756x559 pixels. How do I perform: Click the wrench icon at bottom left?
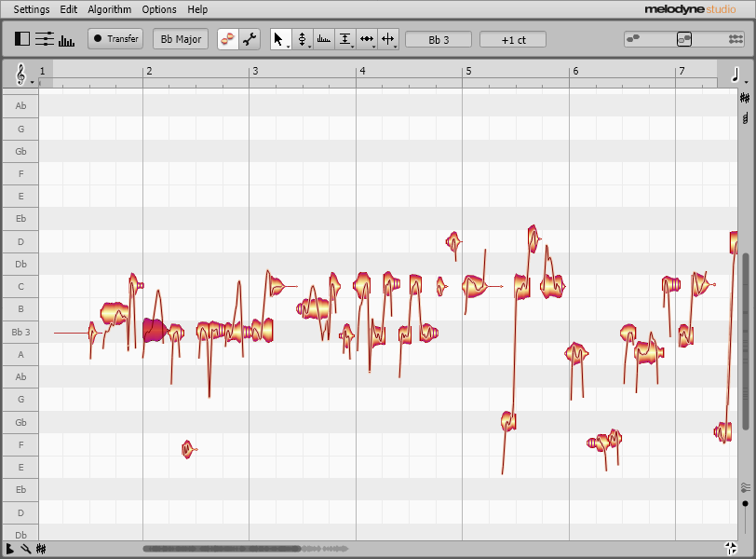(25, 549)
